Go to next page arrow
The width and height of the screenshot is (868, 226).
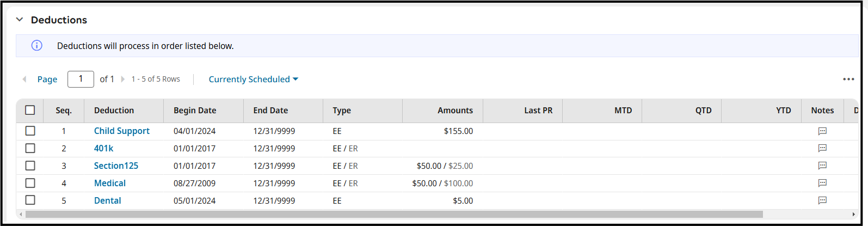tap(123, 80)
